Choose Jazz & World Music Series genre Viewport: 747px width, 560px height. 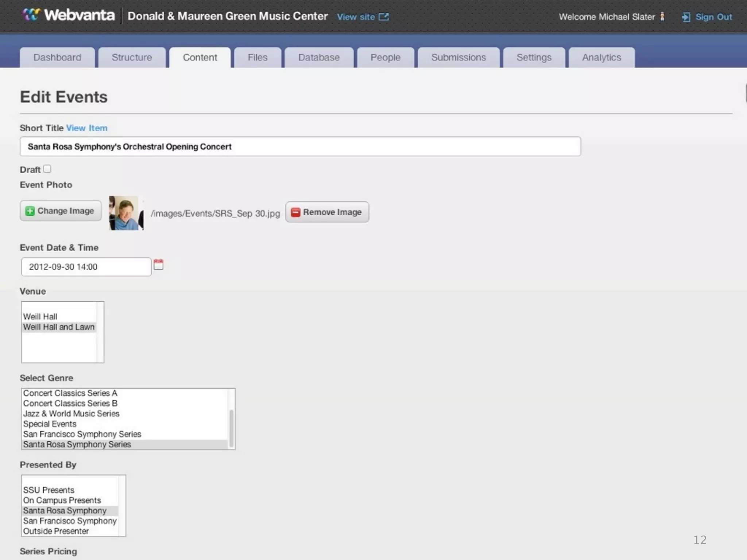(71, 413)
